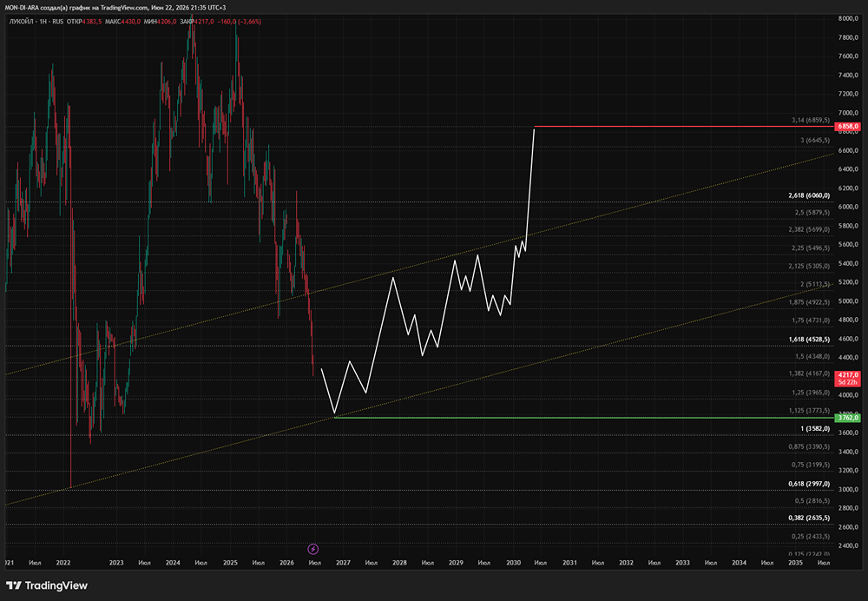This screenshot has width=868, height=601.
Task: Click the purple lightning event icon on time axis
Action: point(312,549)
